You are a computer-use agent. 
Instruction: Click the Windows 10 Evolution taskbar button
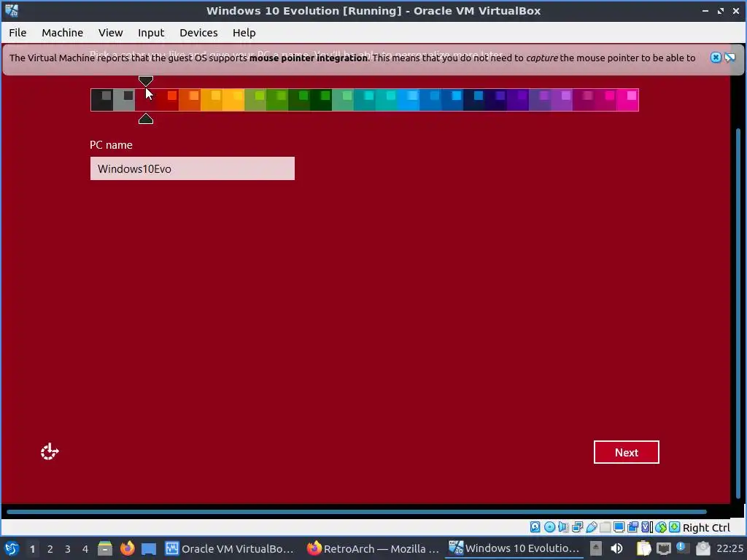pyautogui.click(x=514, y=548)
